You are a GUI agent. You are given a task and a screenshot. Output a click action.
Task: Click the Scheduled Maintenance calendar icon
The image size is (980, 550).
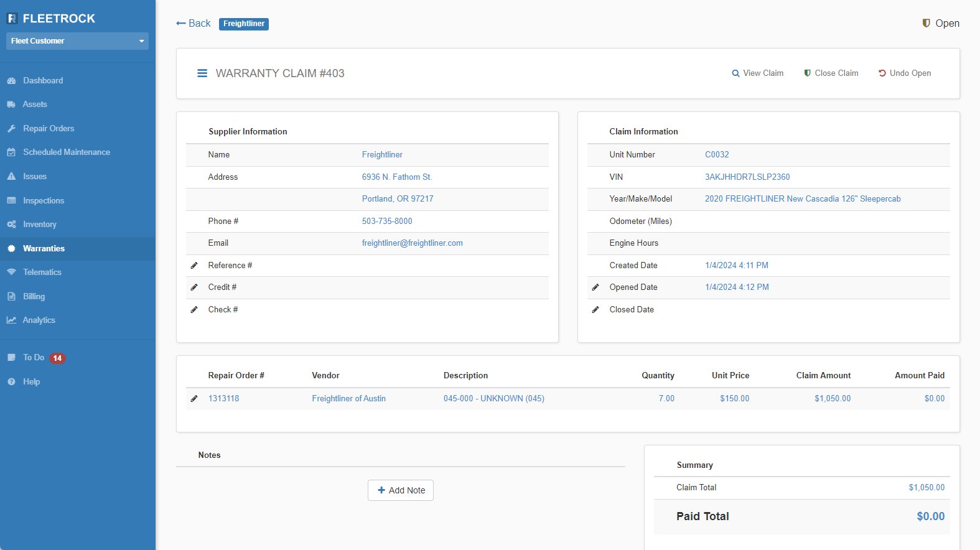pyautogui.click(x=11, y=152)
